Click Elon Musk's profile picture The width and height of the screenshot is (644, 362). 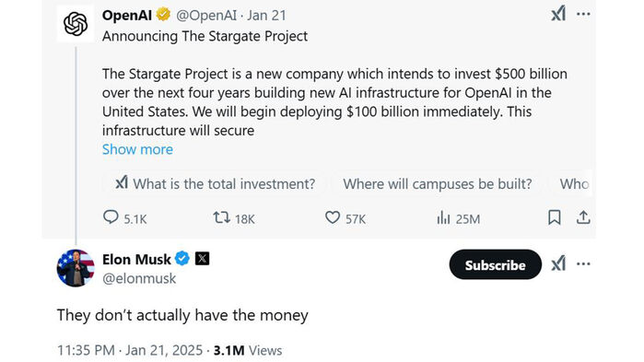tap(76, 268)
